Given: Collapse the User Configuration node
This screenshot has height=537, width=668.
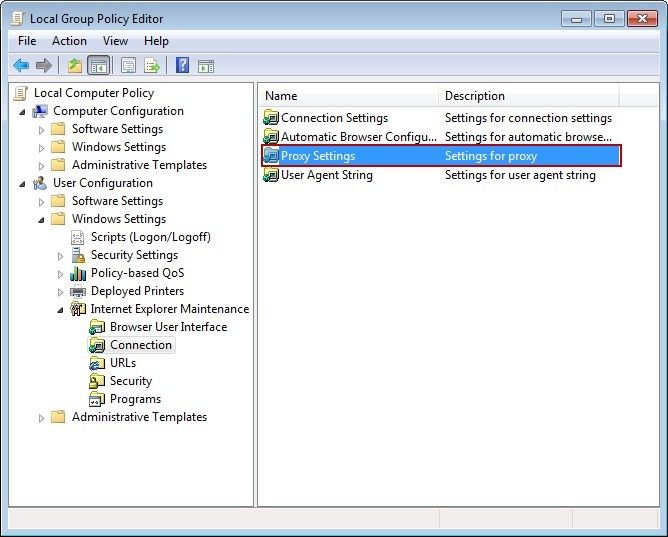Looking at the screenshot, I should tap(23, 184).
